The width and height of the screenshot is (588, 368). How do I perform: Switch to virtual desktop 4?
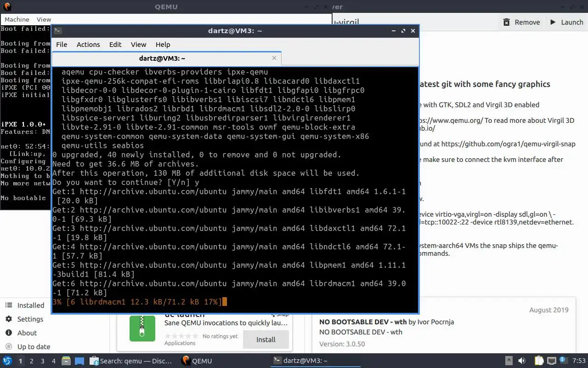coord(53,361)
